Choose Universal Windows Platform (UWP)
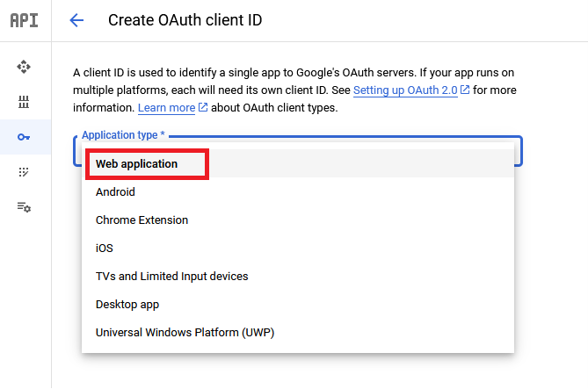 pos(298,333)
